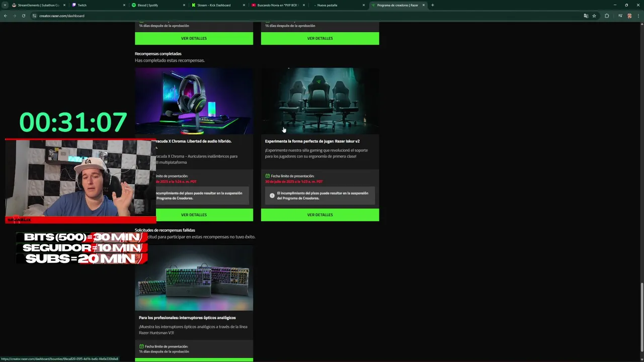
Task: Click the calendar icon in the Iskur v2 card
Action: pyautogui.click(x=268, y=176)
